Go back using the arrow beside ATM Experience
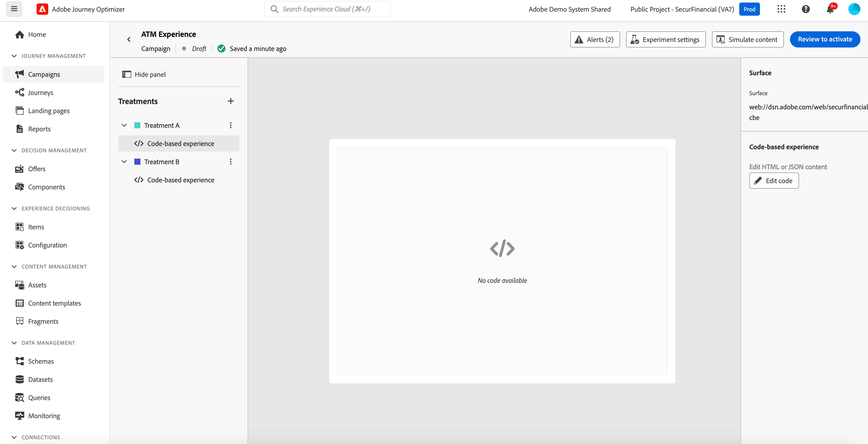 129,39
